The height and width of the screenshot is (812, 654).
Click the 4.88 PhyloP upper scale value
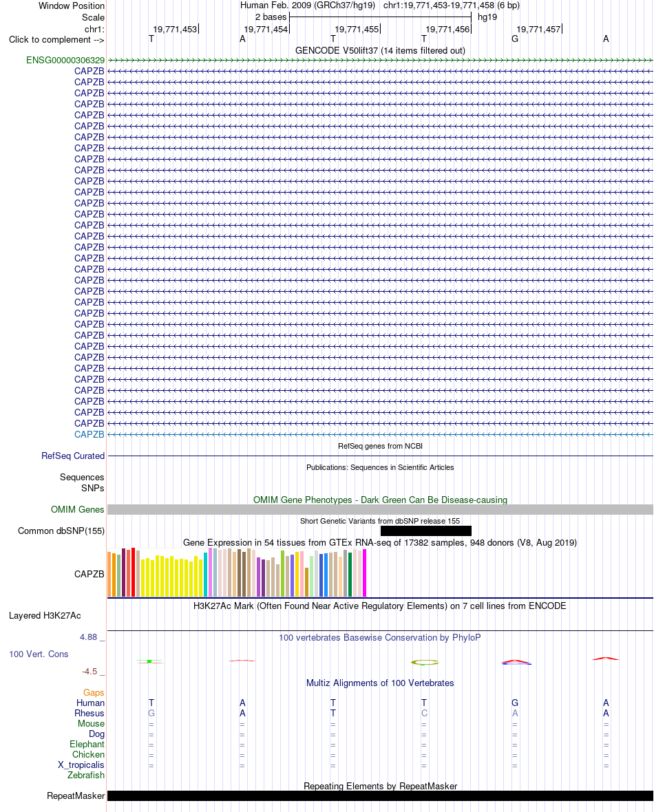point(88,637)
